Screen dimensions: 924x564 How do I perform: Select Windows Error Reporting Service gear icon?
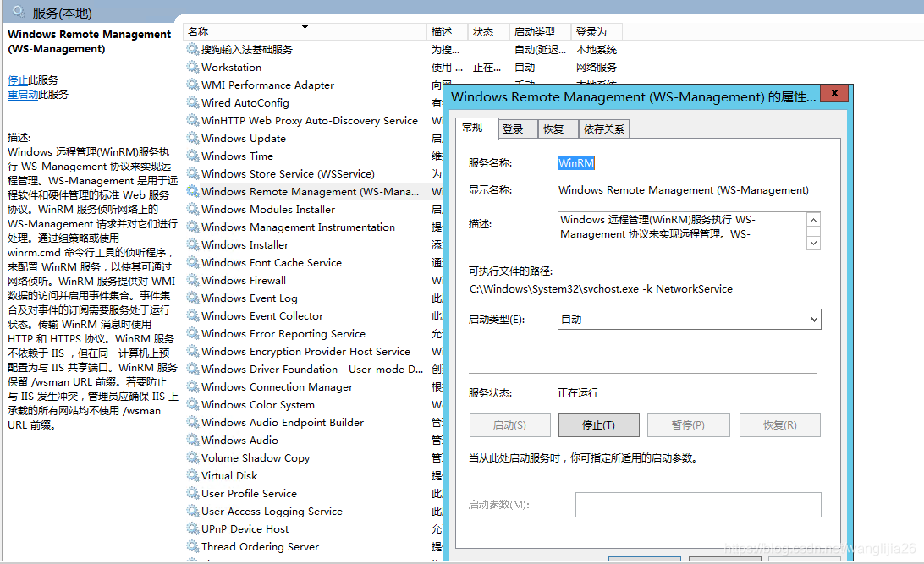(x=193, y=333)
